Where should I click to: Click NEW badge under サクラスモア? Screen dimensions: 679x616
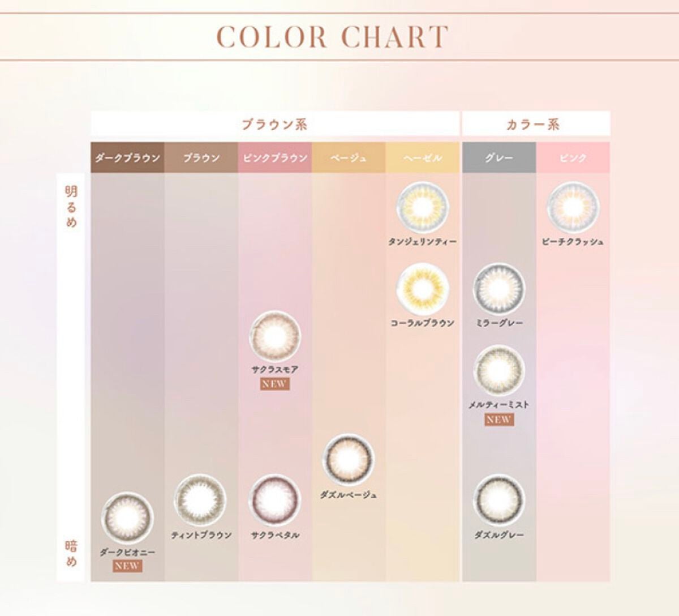click(274, 384)
